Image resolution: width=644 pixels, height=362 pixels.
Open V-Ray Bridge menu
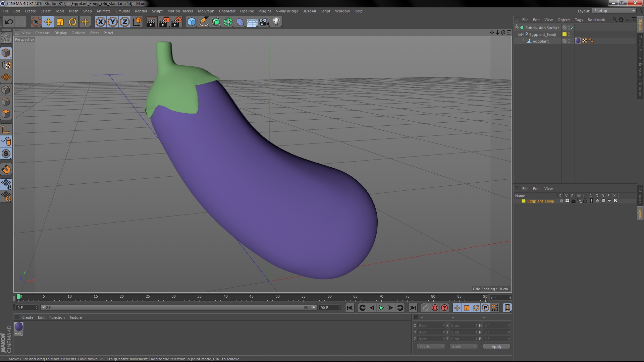pyautogui.click(x=287, y=11)
